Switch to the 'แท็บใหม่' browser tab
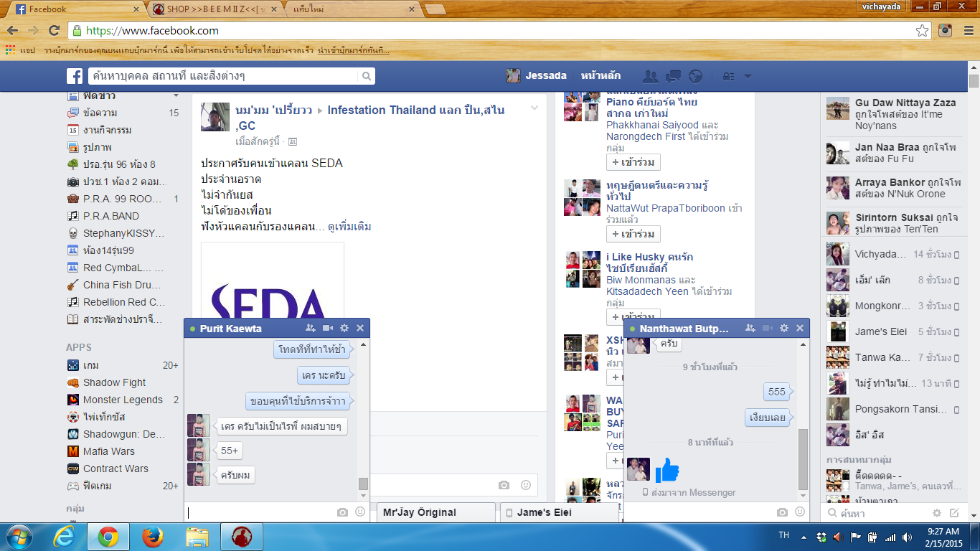980x551 pixels. pyautogui.click(x=352, y=9)
